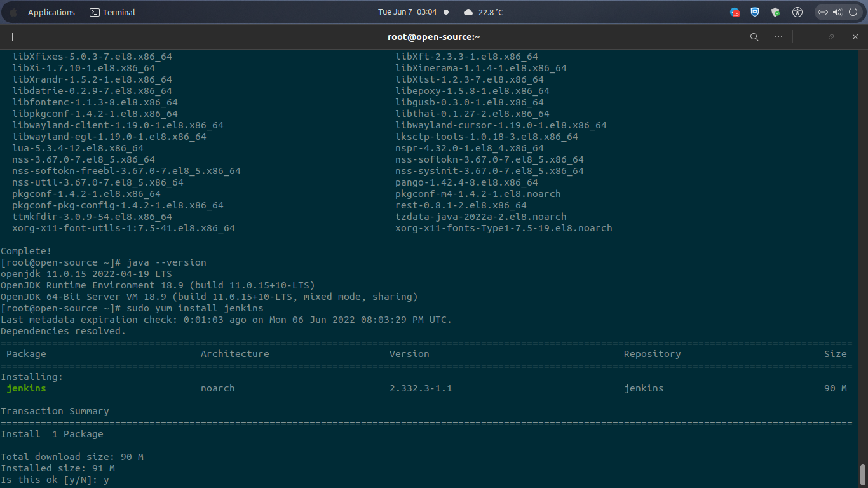Click the 'Transaction Summary' heading
The image size is (868, 488).
pos(55,411)
